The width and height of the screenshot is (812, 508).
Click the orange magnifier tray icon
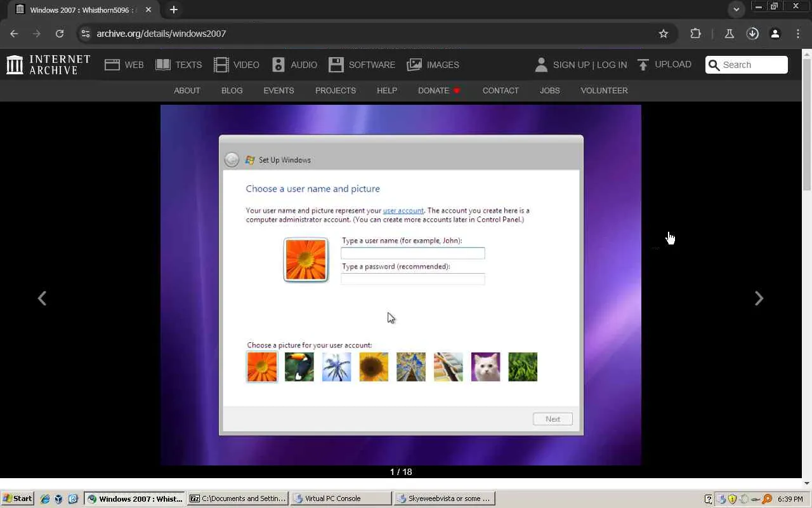click(x=768, y=499)
